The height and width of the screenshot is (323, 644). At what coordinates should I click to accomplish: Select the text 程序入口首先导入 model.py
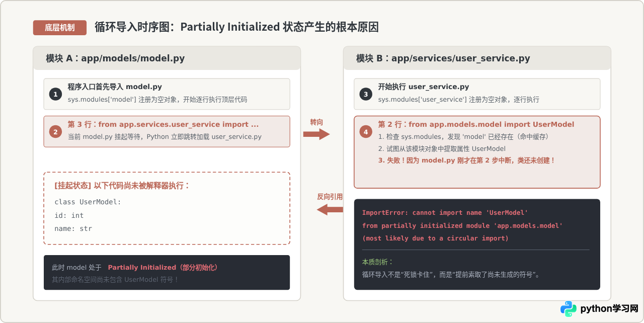pos(115,87)
